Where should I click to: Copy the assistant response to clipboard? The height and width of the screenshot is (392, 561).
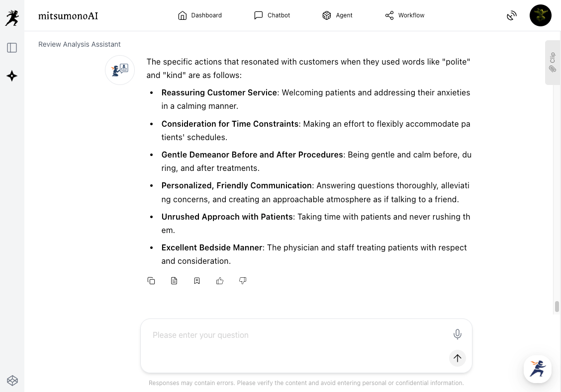(x=151, y=281)
